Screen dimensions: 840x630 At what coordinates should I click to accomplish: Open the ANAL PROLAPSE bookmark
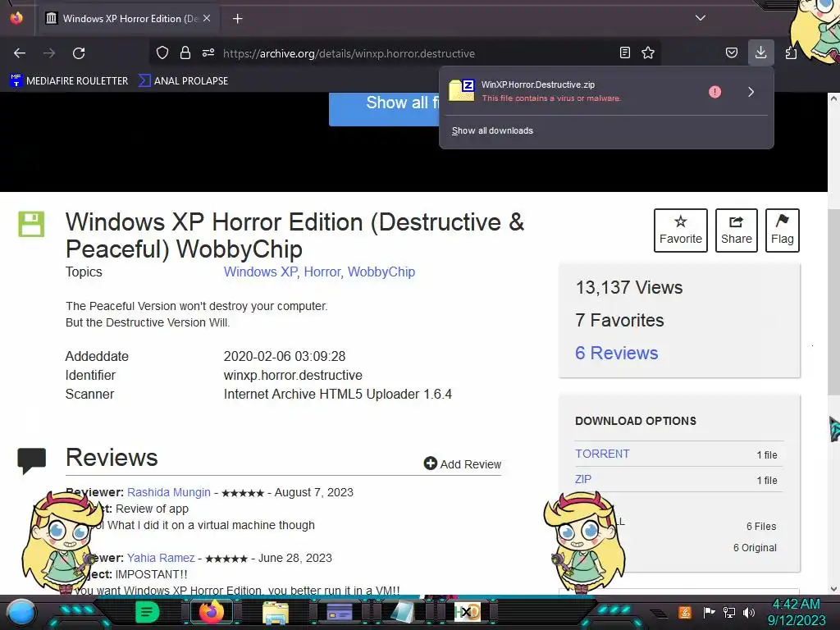pyautogui.click(x=183, y=81)
